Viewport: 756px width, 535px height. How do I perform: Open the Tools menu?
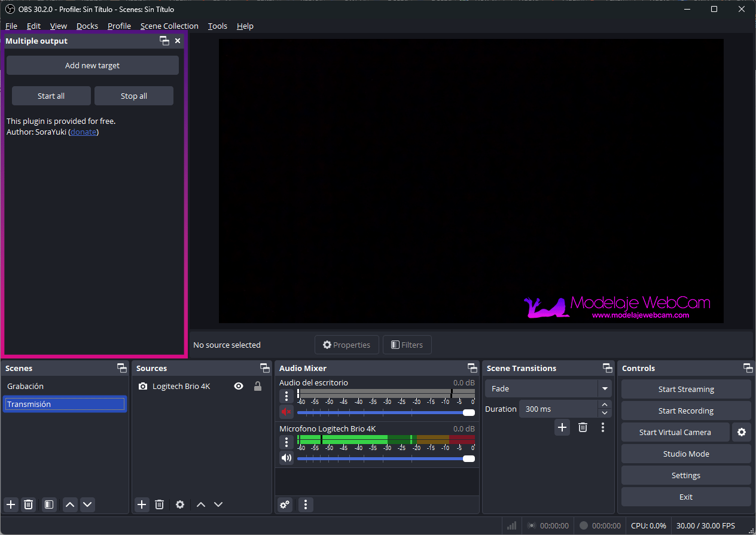pyautogui.click(x=217, y=26)
